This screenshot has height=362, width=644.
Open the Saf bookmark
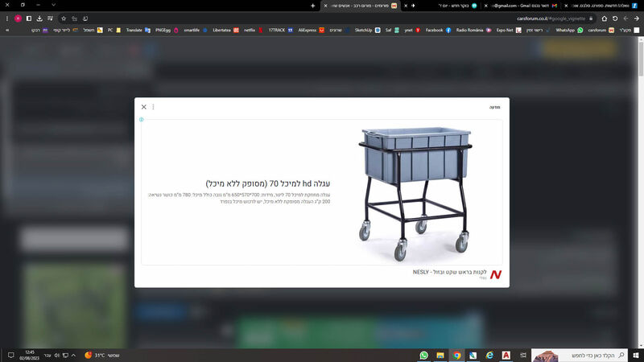(x=392, y=30)
